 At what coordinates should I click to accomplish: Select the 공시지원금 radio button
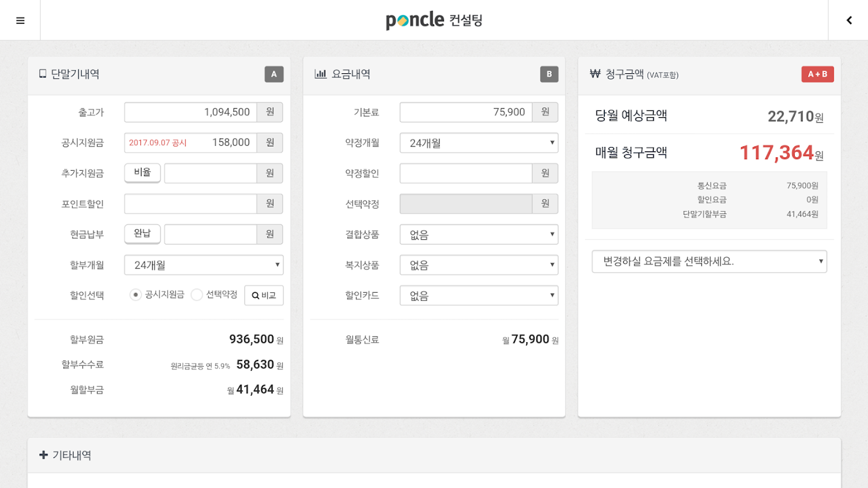[136, 295]
